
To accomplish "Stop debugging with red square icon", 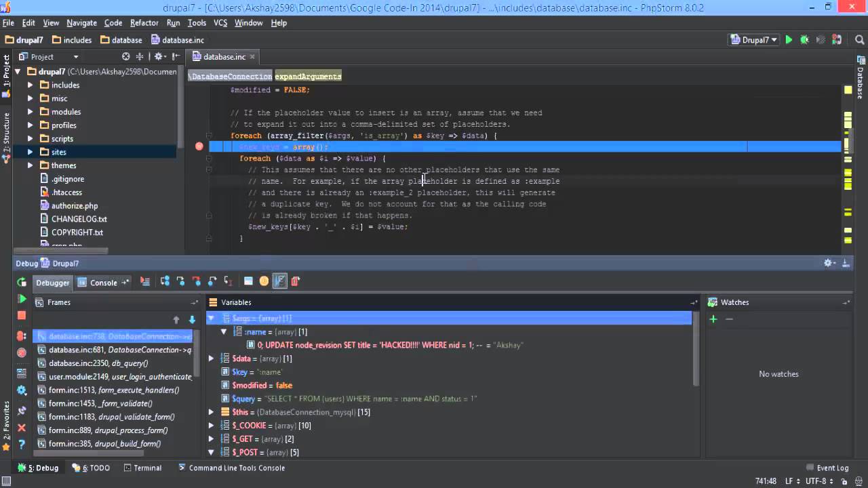I will click(x=22, y=315).
